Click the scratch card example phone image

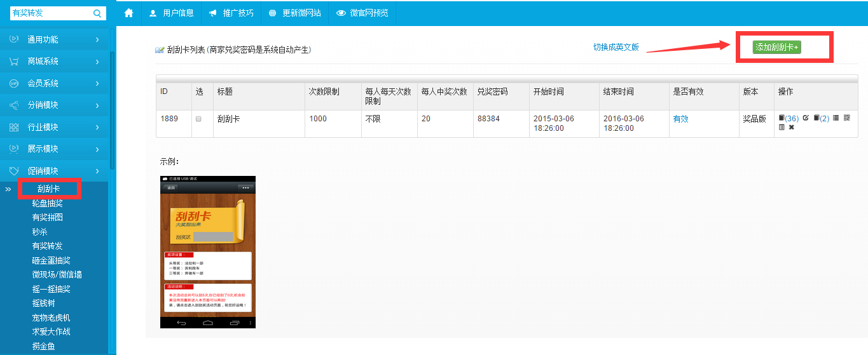[208, 252]
